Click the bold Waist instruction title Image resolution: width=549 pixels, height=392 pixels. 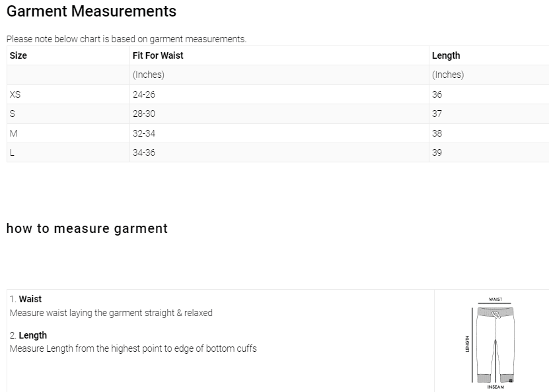pos(30,299)
